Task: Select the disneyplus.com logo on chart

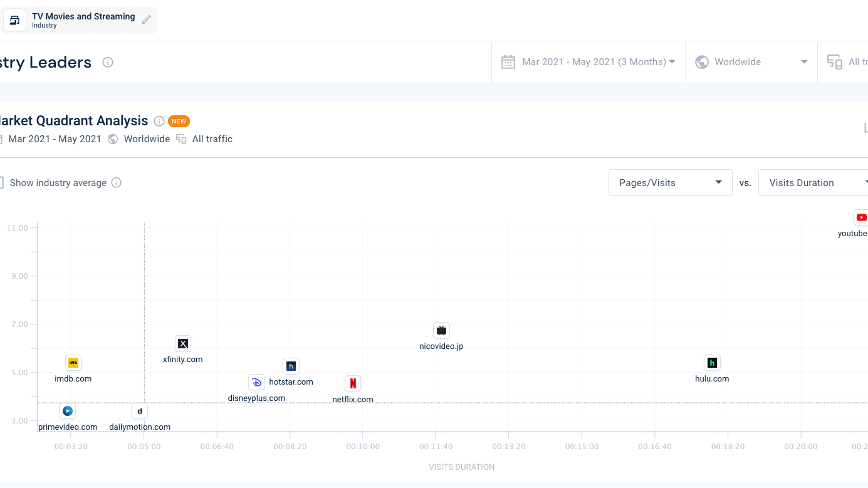Action: coord(256,382)
